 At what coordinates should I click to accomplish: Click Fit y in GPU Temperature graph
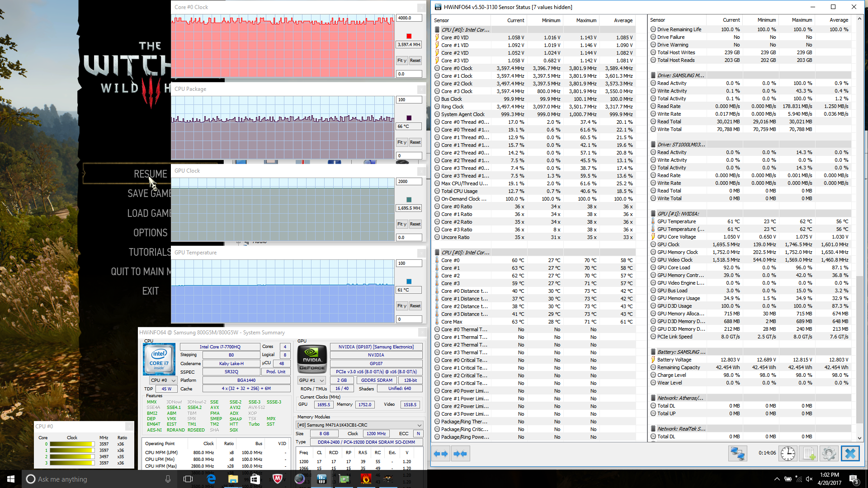pyautogui.click(x=402, y=306)
